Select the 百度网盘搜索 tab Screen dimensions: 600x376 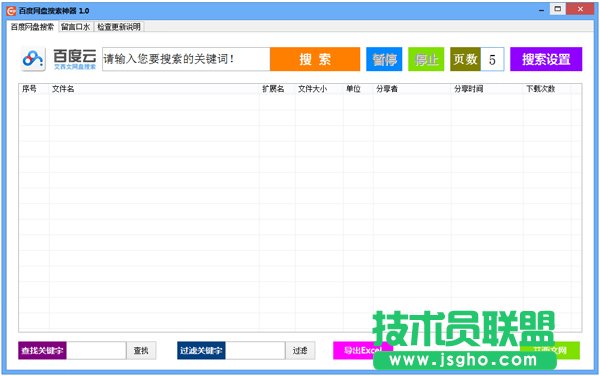[x=32, y=27]
